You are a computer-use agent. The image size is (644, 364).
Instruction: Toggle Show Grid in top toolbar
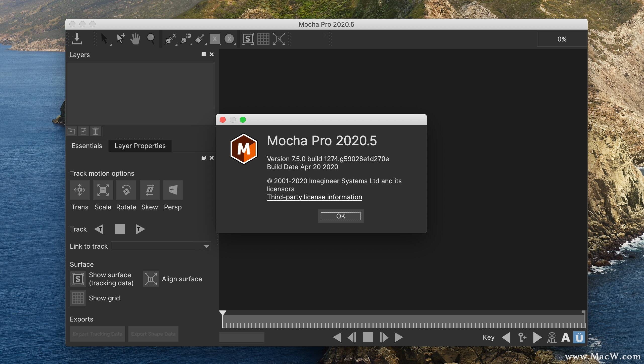coord(263,39)
